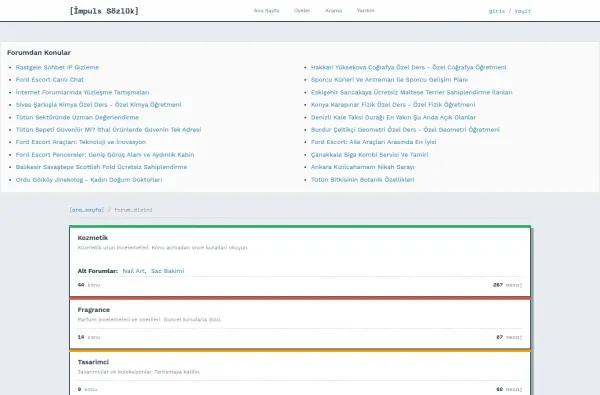Open the Tasarimci forum category
Image resolution: width=600 pixels, height=395 pixels.
tap(93, 362)
